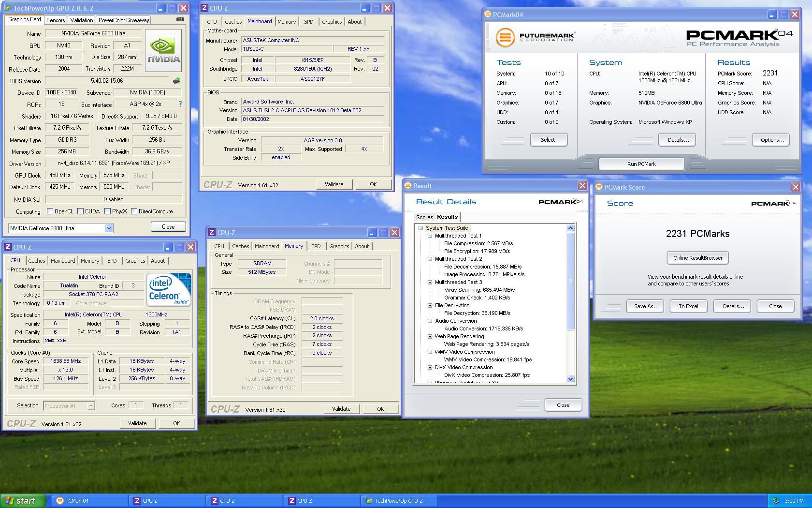Click Validate in the Mainboard CPU-Z window
Viewport: 812px width, 508px height.
[334, 184]
